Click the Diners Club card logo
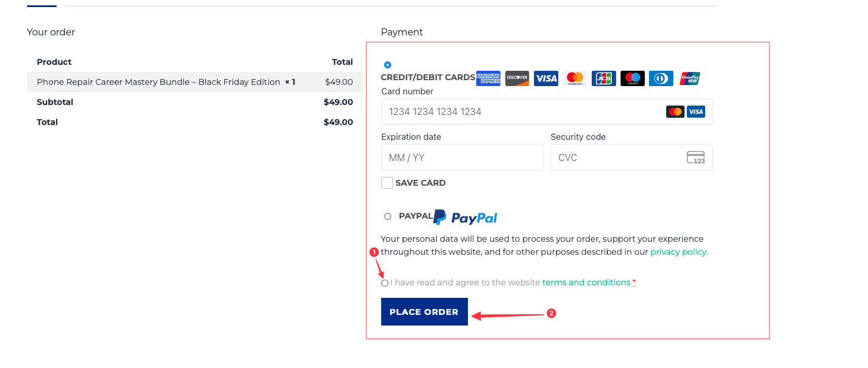The image size is (868, 368). pos(661,78)
